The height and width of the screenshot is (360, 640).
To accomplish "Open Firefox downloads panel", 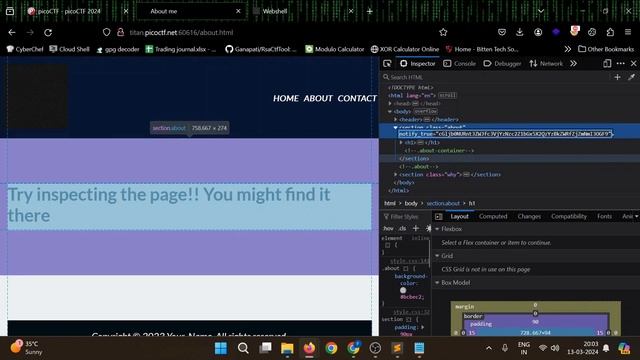I will (520, 32).
